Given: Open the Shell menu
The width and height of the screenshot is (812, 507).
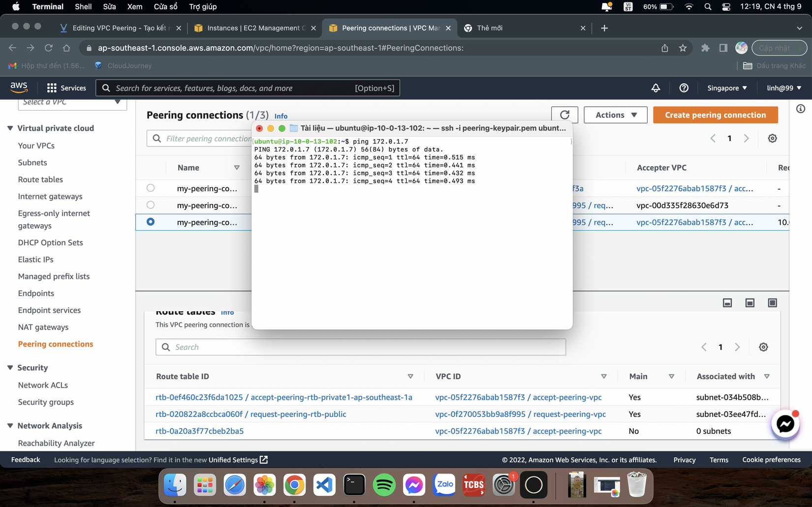Looking at the screenshot, I should coord(83,6).
